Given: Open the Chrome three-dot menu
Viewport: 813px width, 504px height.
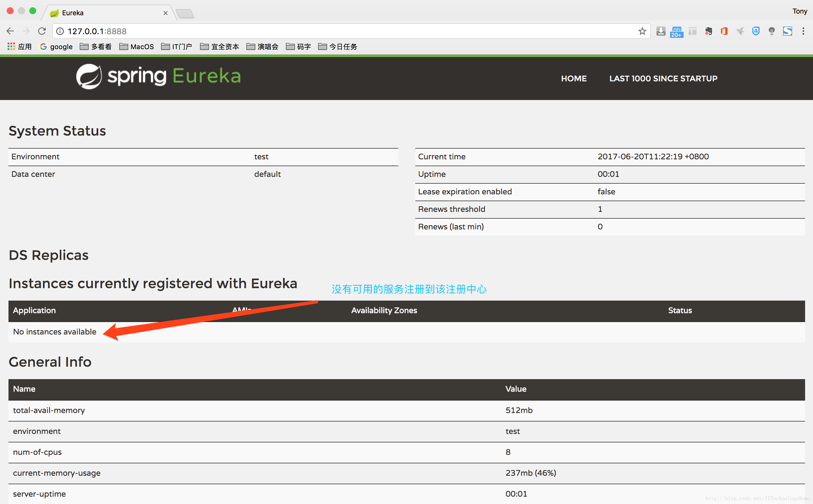Looking at the screenshot, I should (803, 31).
